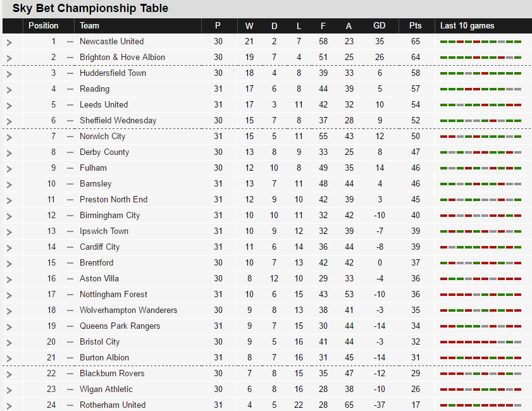
Task: Expand Norwich City row details arrow
Action: tap(9, 137)
